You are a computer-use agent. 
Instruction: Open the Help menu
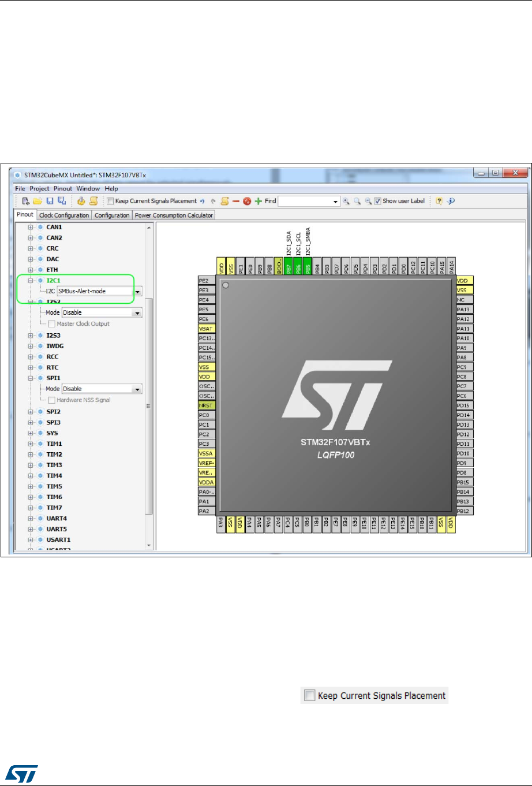coord(111,188)
